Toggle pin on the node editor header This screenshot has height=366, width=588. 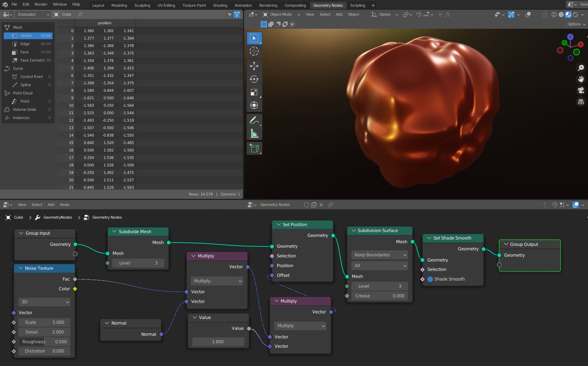click(331, 205)
